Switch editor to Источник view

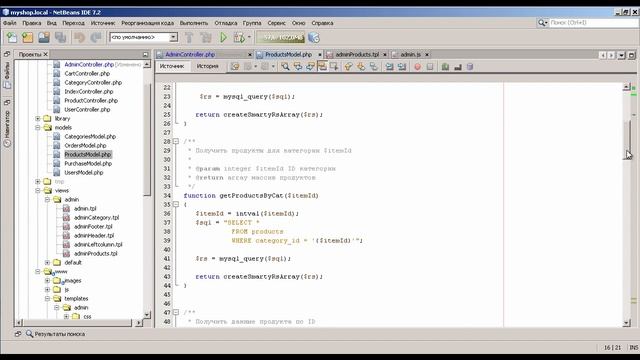(x=172, y=66)
